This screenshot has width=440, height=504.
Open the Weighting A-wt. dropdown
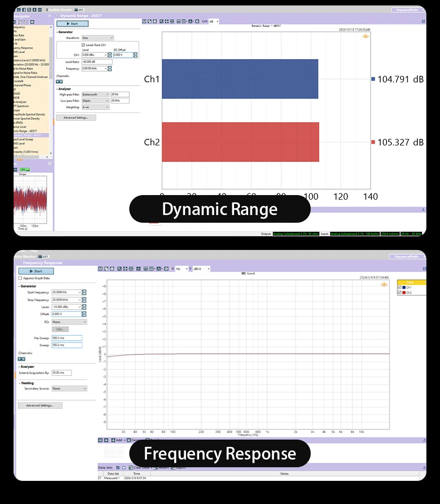[x=95, y=108]
